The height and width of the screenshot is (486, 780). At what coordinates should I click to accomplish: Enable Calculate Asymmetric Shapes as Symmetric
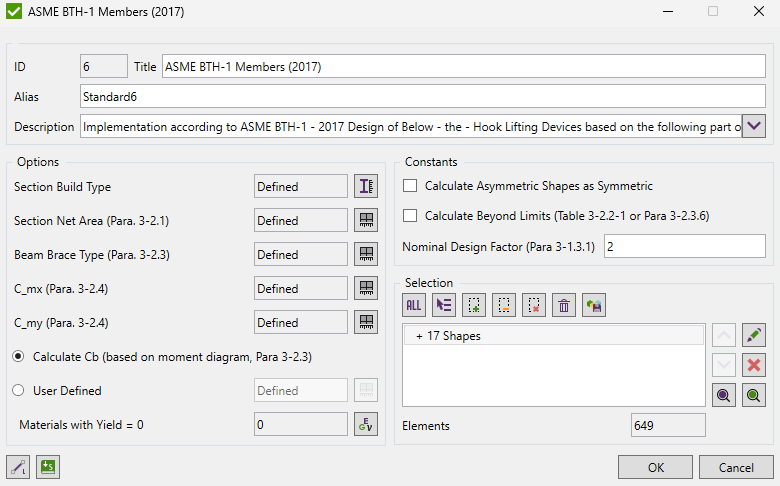410,186
